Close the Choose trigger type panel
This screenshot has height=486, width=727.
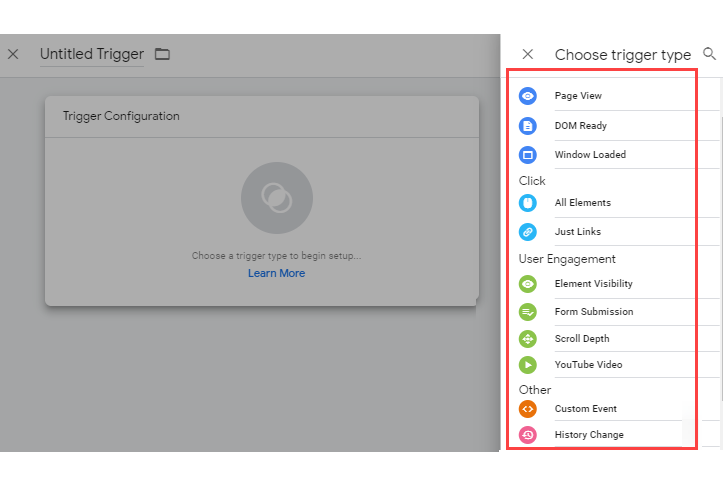pyautogui.click(x=528, y=54)
